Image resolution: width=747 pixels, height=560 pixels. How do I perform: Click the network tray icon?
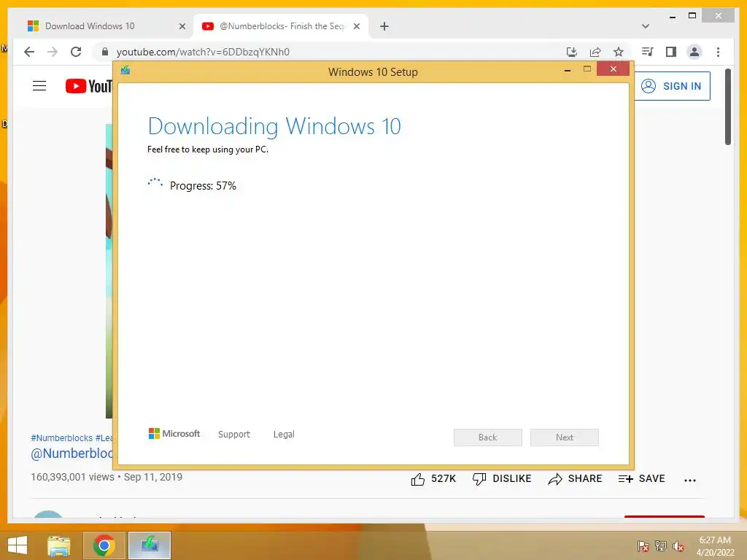coord(661,546)
